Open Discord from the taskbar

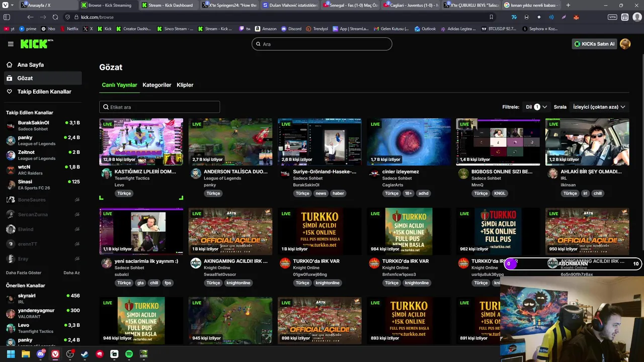pyautogui.click(x=40, y=354)
